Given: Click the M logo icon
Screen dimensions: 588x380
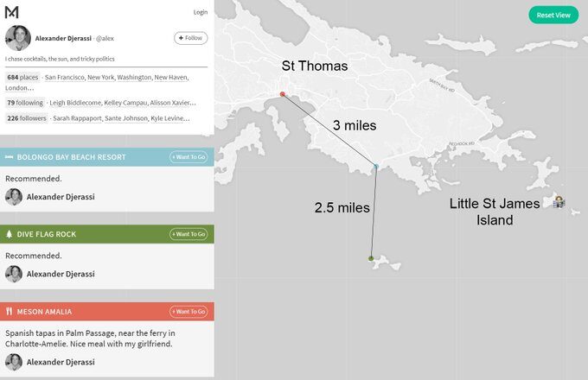Looking at the screenshot, I should coord(11,12).
